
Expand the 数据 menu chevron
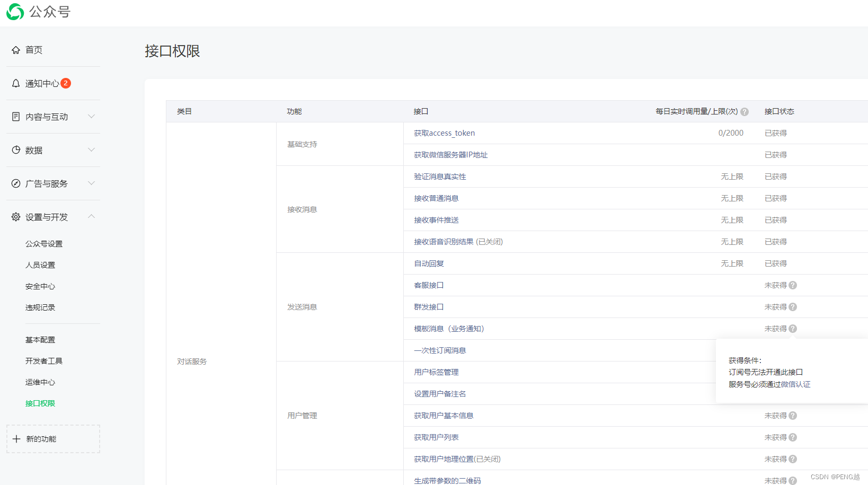[x=91, y=150]
